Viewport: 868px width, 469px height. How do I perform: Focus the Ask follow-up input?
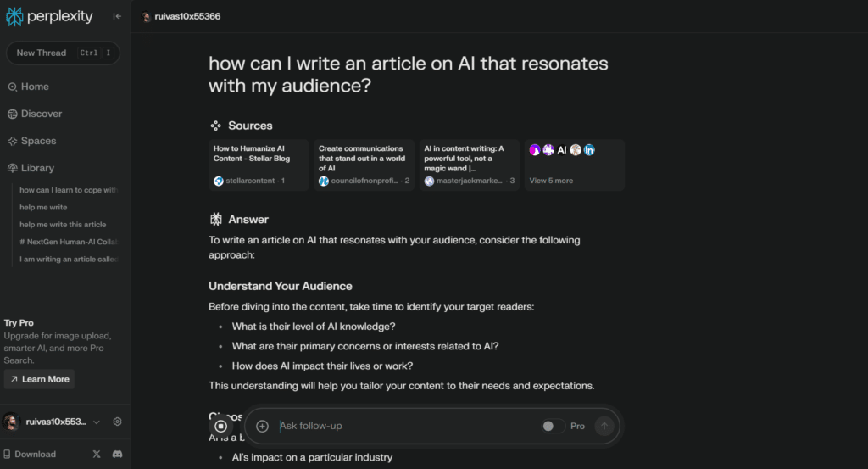pyautogui.click(x=407, y=426)
